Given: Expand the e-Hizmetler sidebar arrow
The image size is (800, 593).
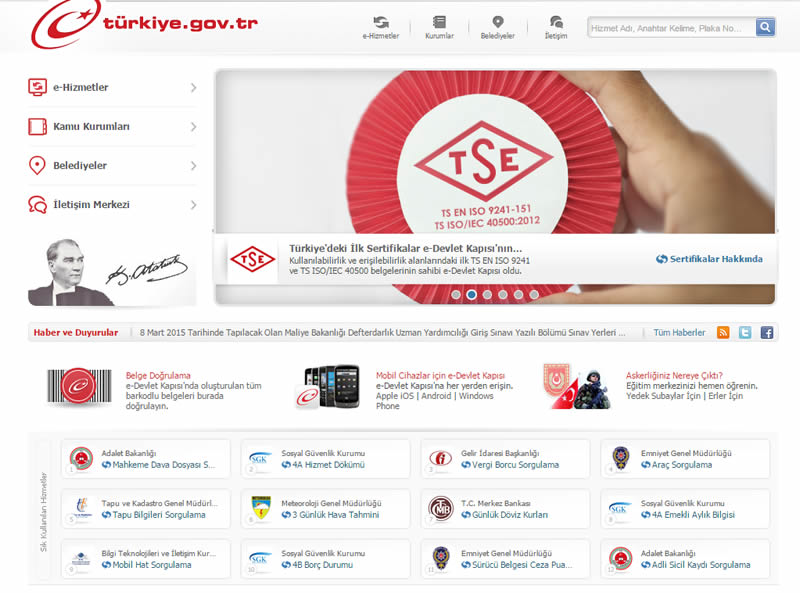Looking at the screenshot, I should [193, 88].
